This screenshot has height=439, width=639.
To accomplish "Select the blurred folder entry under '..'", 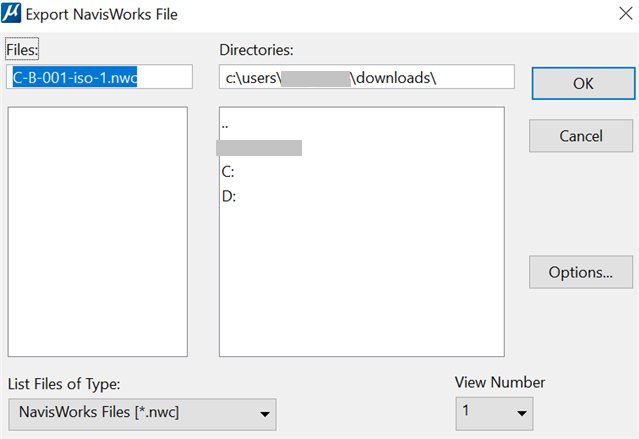I will click(259, 148).
